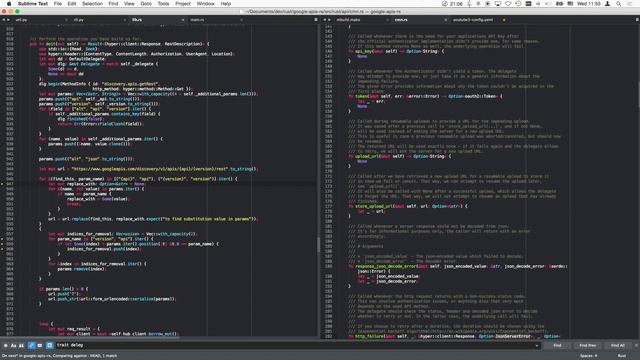Click the user account icon in menu bar

[x=607, y=4]
